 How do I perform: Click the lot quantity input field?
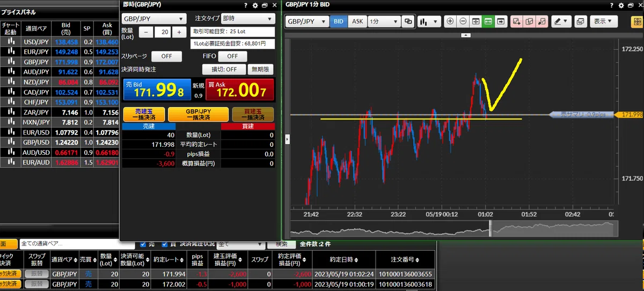point(163,32)
